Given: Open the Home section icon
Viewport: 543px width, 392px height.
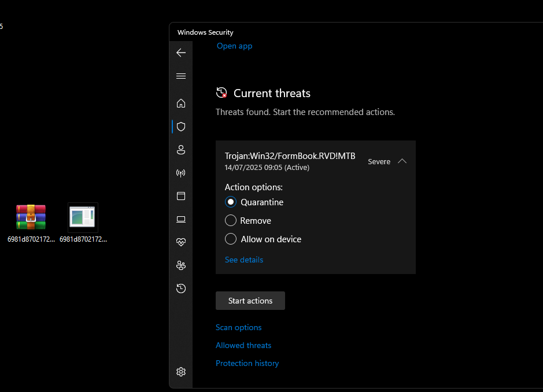Looking at the screenshot, I should click(x=181, y=103).
